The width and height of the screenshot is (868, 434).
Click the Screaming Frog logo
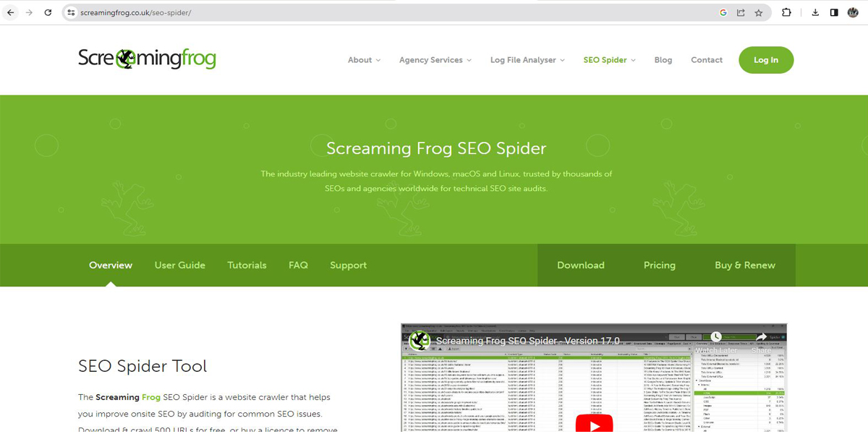click(x=147, y=59)
